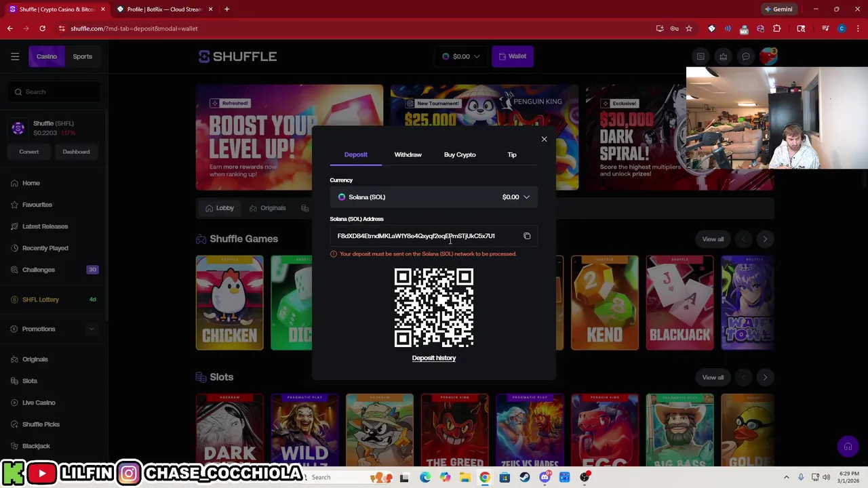Image resolution: width=868 pixels, height=488 pixels.
Task: Open Discord from the taskbar
Action: 545,477
